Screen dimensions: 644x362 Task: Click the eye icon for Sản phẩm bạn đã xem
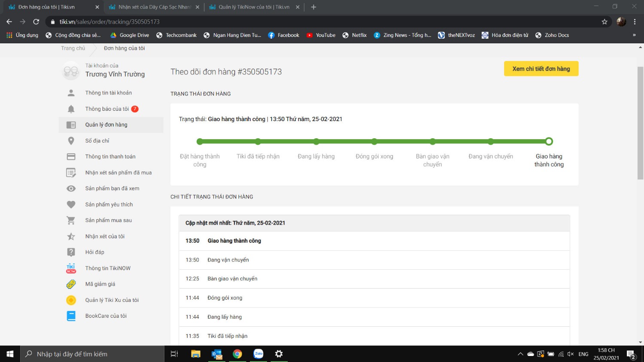click(71, 189)
